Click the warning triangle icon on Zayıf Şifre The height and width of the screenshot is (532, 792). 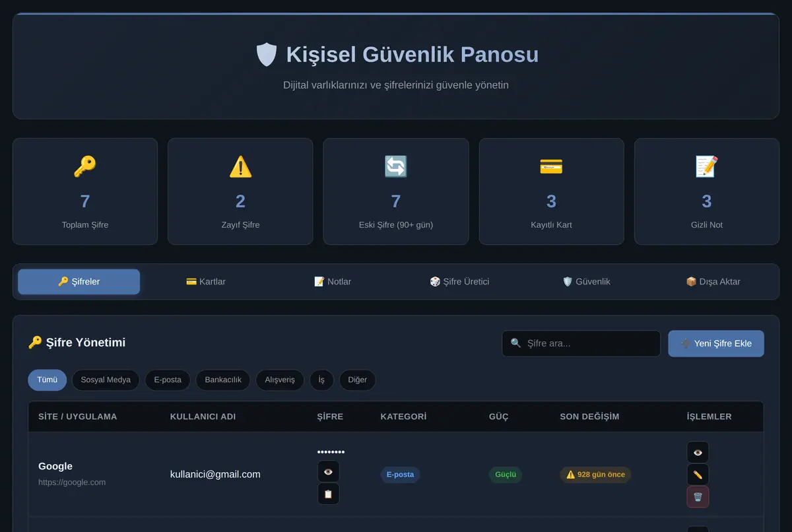[x=240, y=167]
